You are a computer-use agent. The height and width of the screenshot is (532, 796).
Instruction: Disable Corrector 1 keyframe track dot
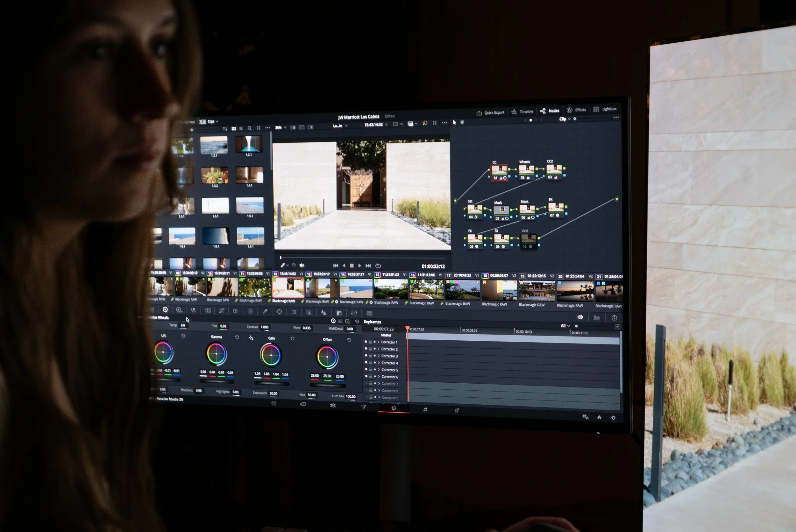tap(366, 342)
